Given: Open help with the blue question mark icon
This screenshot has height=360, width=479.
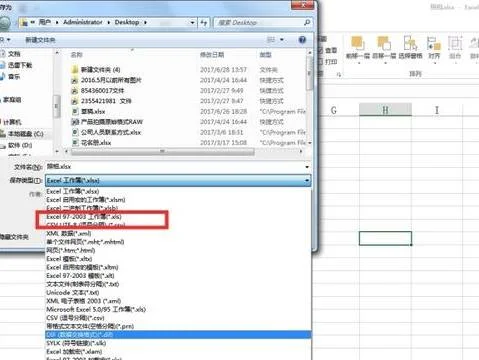Looking at the screenshot, I should click(302, 40).
